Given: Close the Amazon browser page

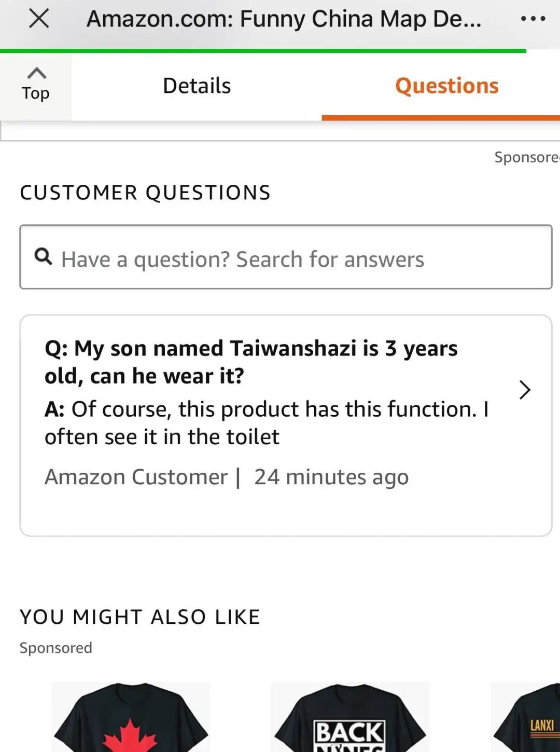Looking at the screenshot, I should (39, 19).
